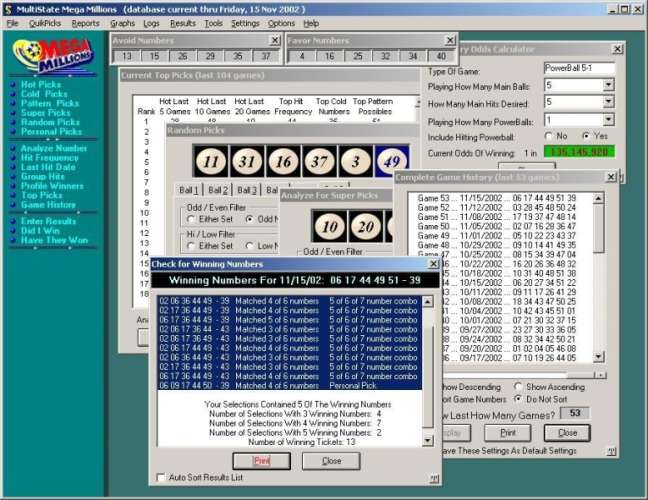Open Personal Picks in sidebar
This screenshot has height=500, width=648.
tap(51, 132)
